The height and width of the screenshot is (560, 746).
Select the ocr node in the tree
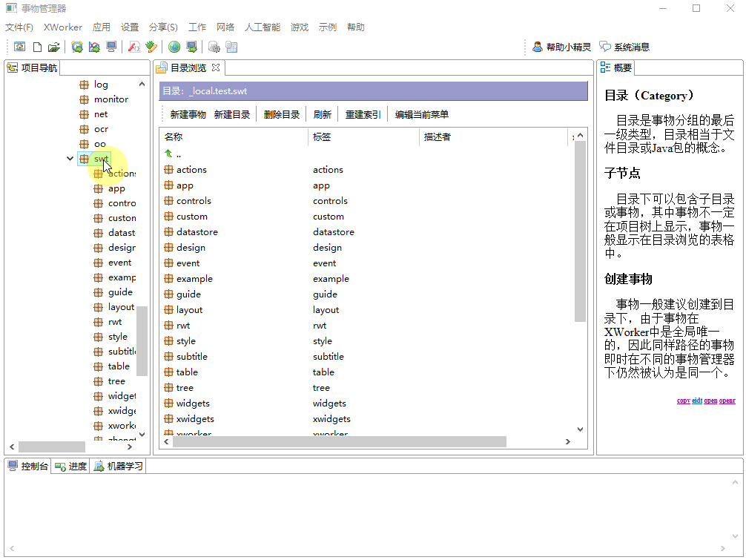click(101, 129)
